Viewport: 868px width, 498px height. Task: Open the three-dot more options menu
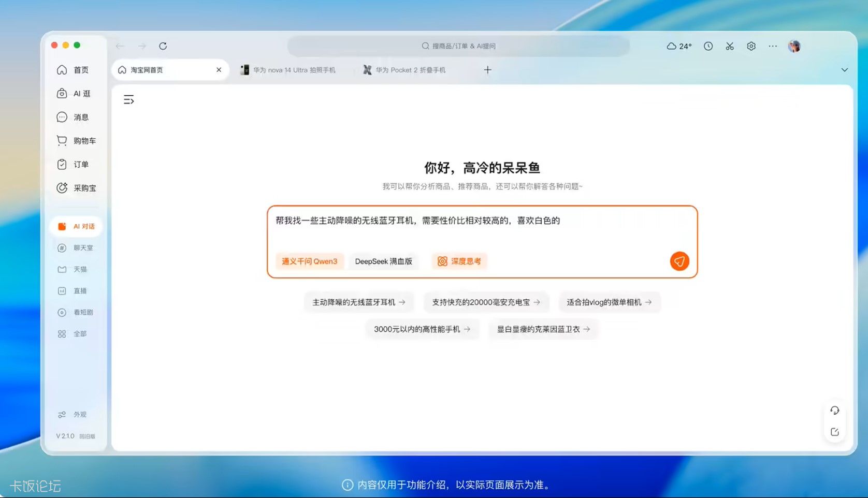click(x=772, y=46)
